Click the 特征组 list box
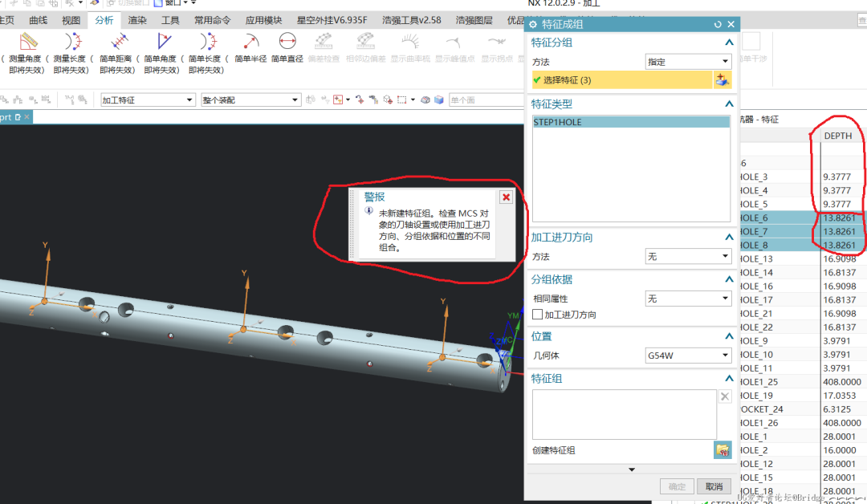Image resolution: width=867 pixels, height=504 pixels. 625,414
